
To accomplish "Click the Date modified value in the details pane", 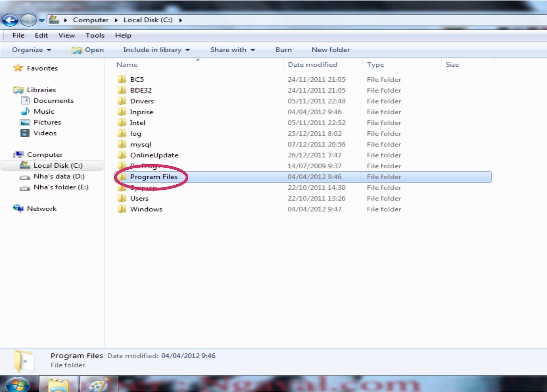I will click(188, 356).
